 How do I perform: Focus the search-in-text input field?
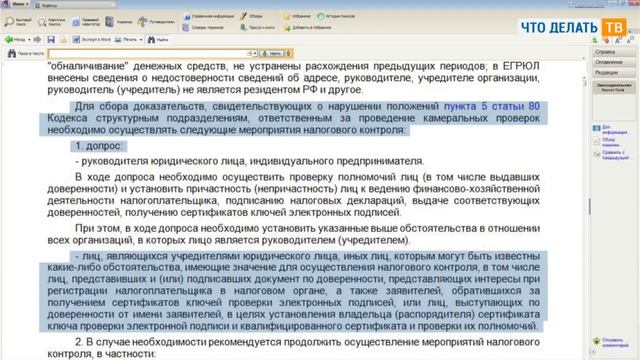click(149, 53)
